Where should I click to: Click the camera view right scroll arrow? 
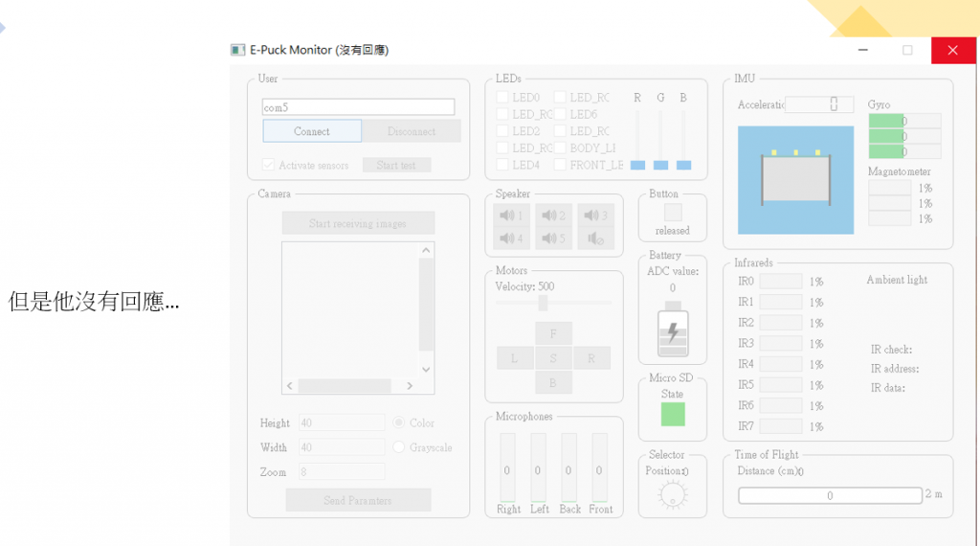(x=410, y=386)
